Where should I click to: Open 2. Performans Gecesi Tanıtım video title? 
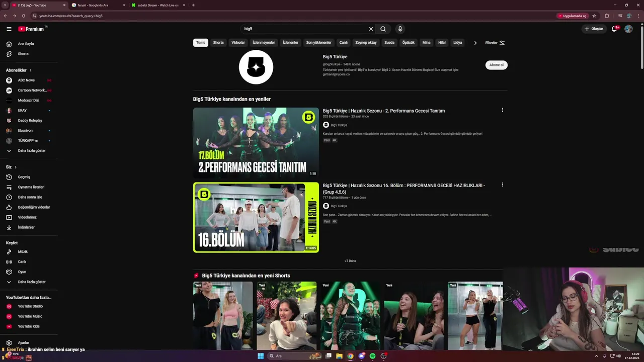[384, 111]
